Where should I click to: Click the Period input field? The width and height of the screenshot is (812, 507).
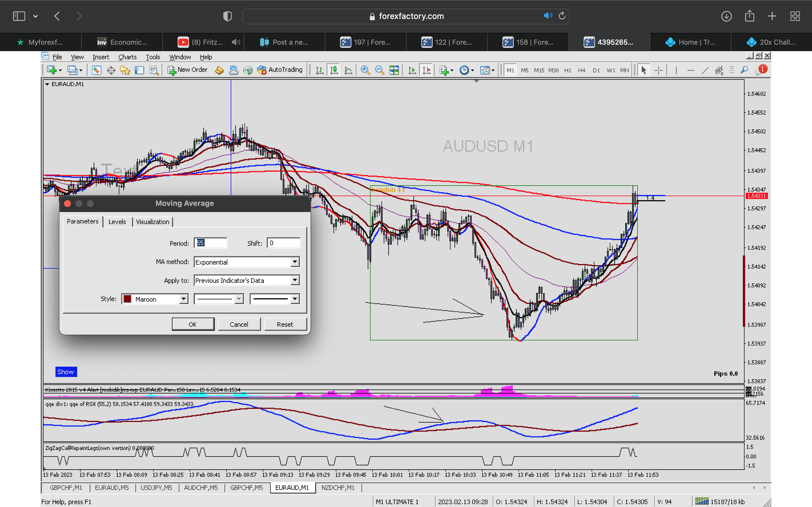210,243
